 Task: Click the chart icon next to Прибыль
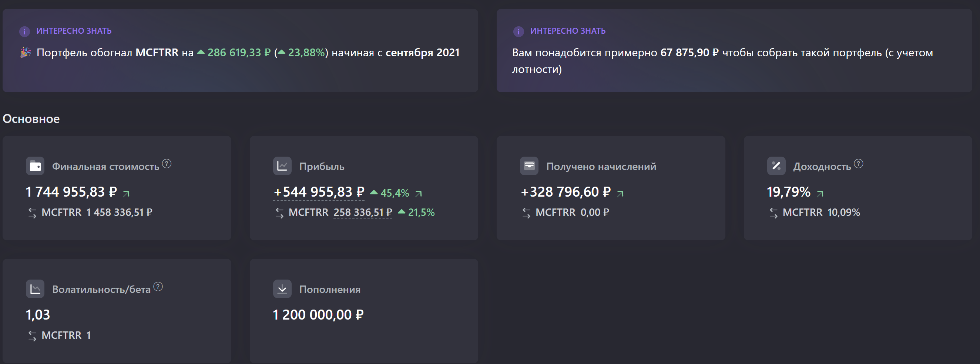coord(282,166)
